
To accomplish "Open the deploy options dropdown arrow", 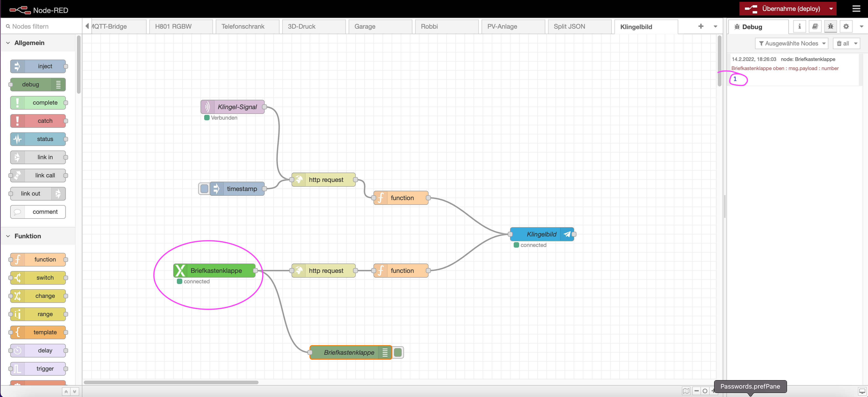I will [x=831, y=9].
